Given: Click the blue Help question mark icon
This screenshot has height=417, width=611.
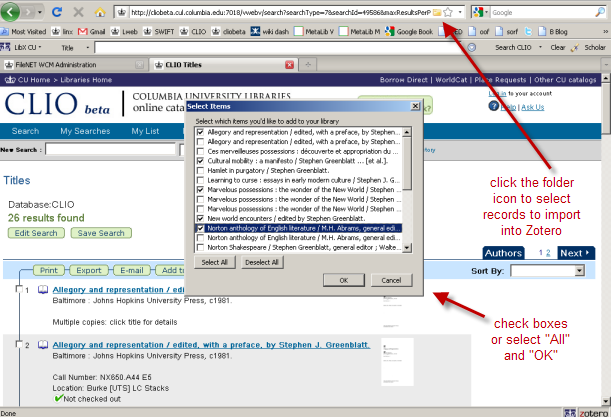Looking at the screenshot, I should 493,106.
